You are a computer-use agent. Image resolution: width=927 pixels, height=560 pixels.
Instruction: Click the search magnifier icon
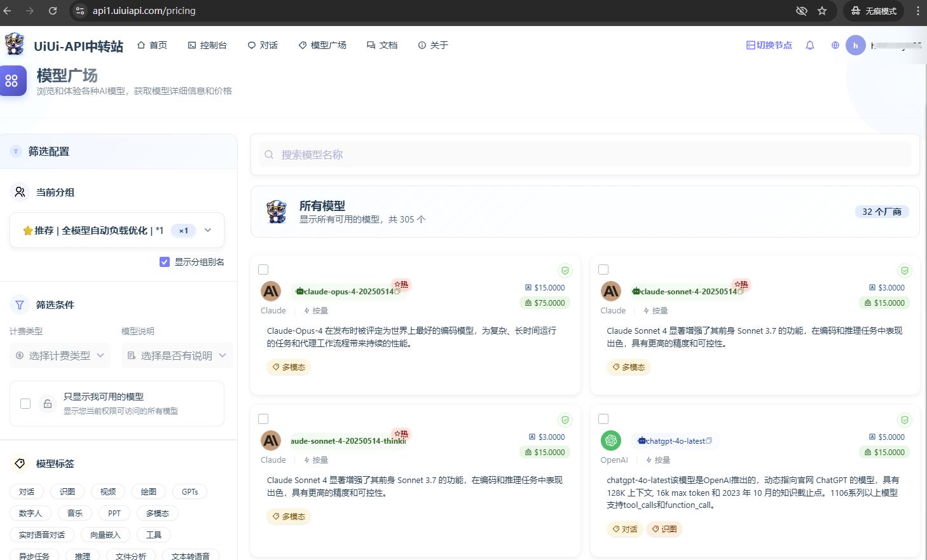[269, 154]
